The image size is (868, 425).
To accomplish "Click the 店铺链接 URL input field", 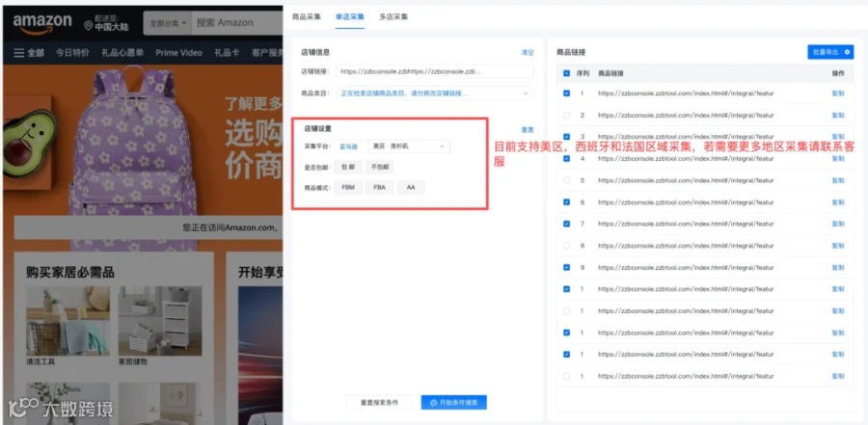I will pos(435,71).
